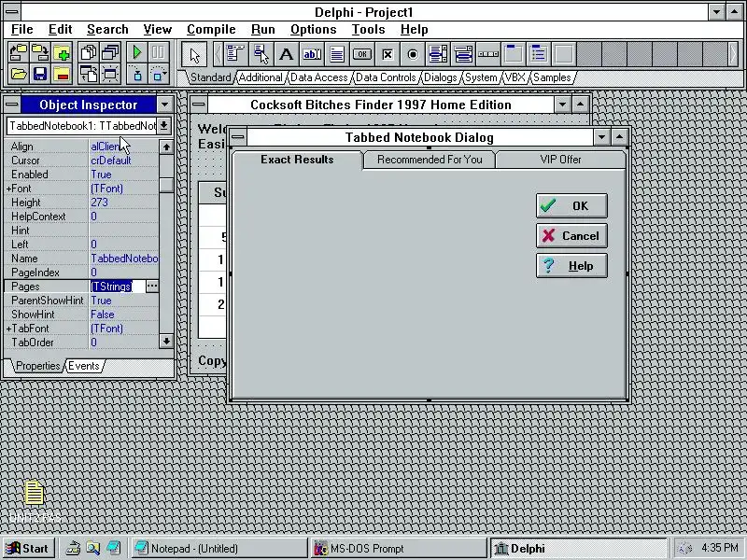747x560 pixels.
Task: Click Remove File from Project icon with red minus
Action: pos(62,75)
